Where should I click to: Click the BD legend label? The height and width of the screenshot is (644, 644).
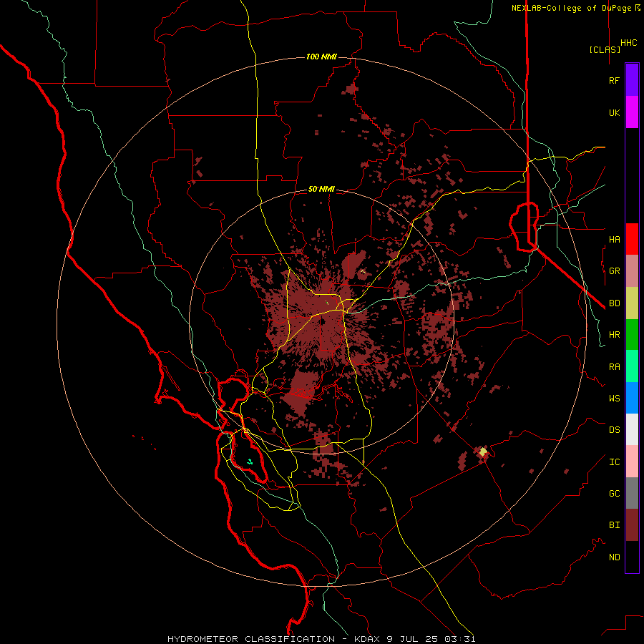(x=614, y=303)
